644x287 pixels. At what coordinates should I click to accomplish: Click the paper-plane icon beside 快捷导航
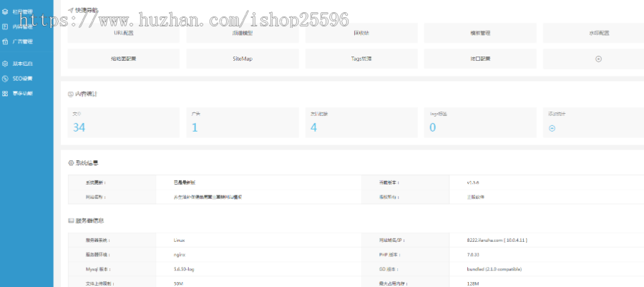pyautogui.click(x=71, y=9)
